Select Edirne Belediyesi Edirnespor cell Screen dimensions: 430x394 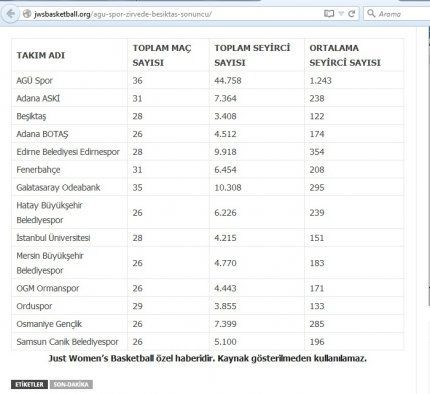click(68, 152)
